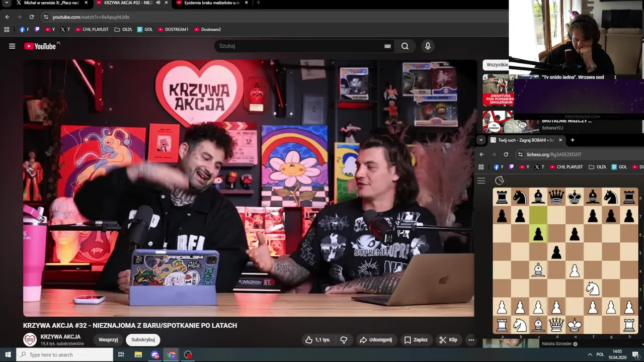
Task: Create a clip with the Klip button
Action: [x=448, y=340]
